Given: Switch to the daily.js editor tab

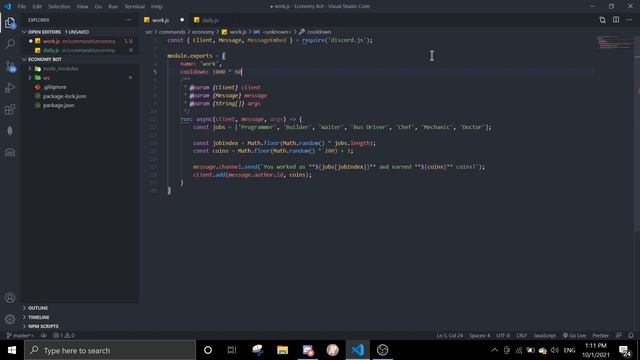Looking at the screenshot, I should (211, 20).
